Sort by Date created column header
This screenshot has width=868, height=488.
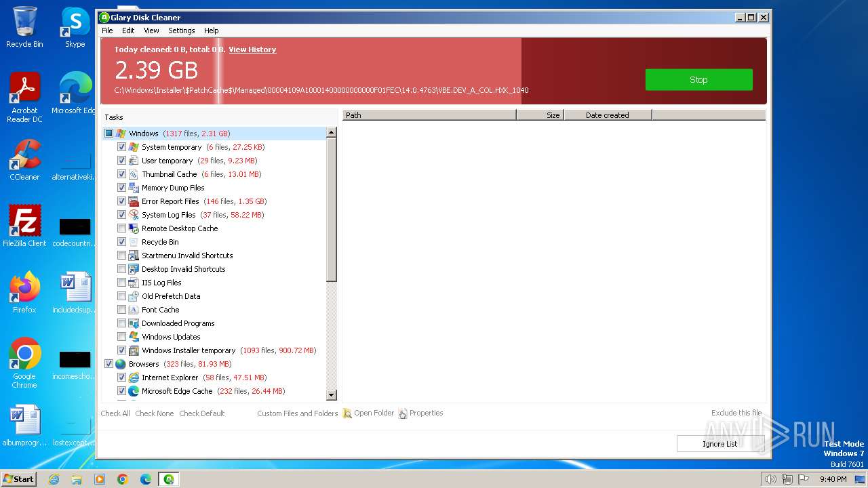[608, 115]
